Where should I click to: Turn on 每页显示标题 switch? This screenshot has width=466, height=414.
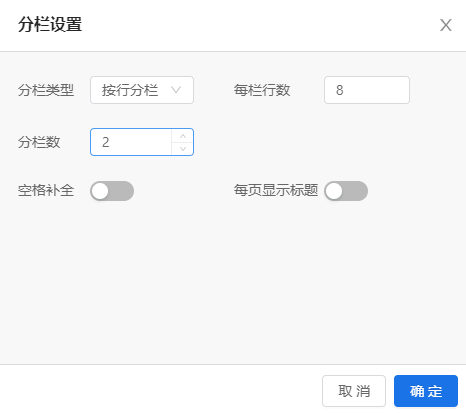(346, 191)
